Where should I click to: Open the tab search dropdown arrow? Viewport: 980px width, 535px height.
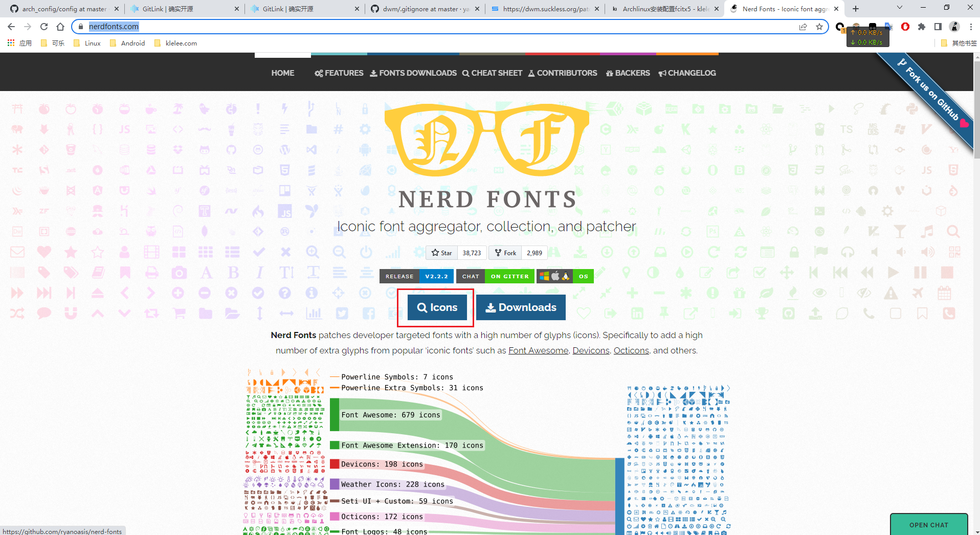900,8
